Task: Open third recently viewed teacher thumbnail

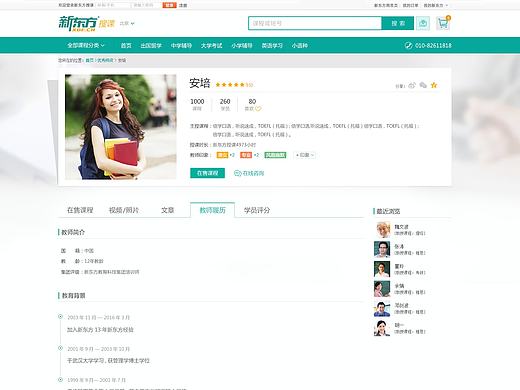Action: point(382,269)
